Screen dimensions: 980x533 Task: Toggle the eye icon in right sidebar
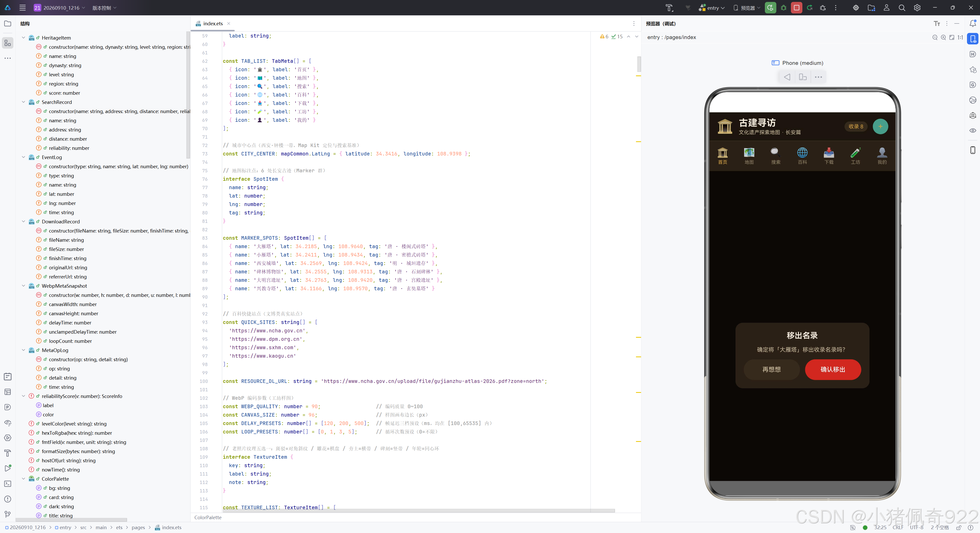[x=973, y=130]
